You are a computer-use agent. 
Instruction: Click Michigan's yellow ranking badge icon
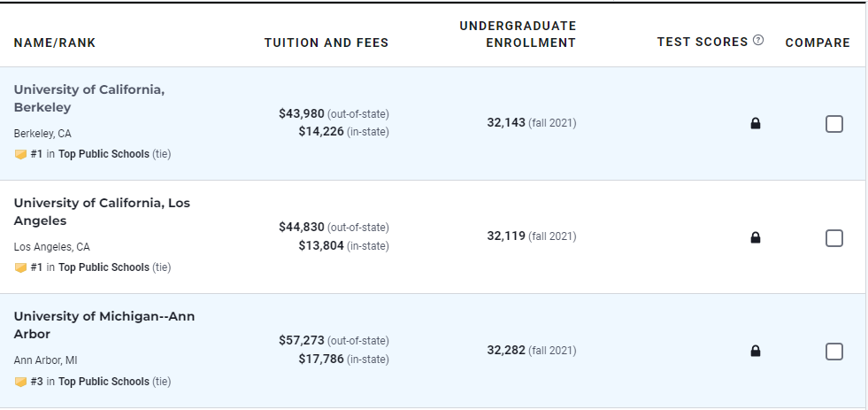(x=20, y=382)
